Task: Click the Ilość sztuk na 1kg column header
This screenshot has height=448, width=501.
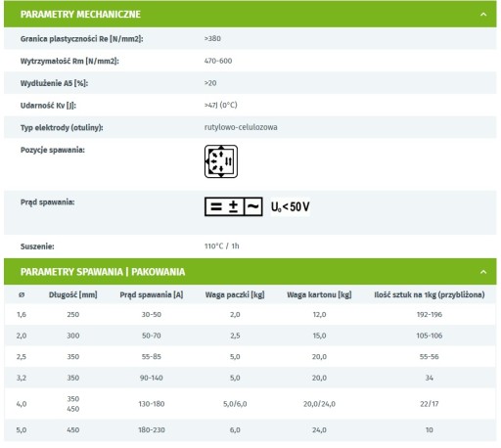Action: pos(430,294)
